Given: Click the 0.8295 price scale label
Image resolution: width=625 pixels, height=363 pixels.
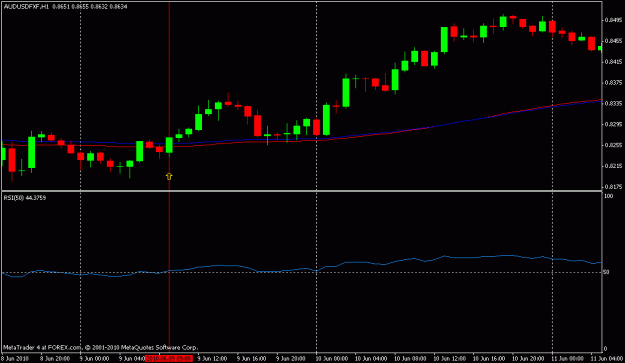Looking at the screenshot, I should (613, 124).
